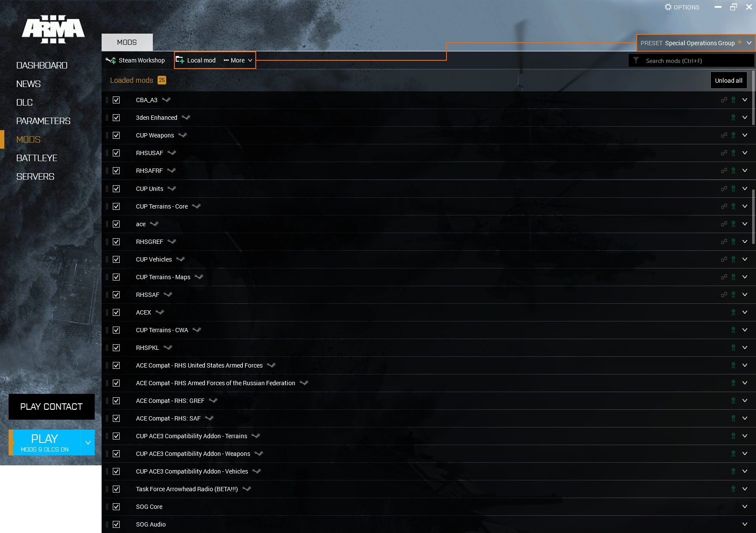This screenshot has height=533, width=756.
Task: Click the green badge icon on 3den Enhanced row
Action: [x=733, y=118]
